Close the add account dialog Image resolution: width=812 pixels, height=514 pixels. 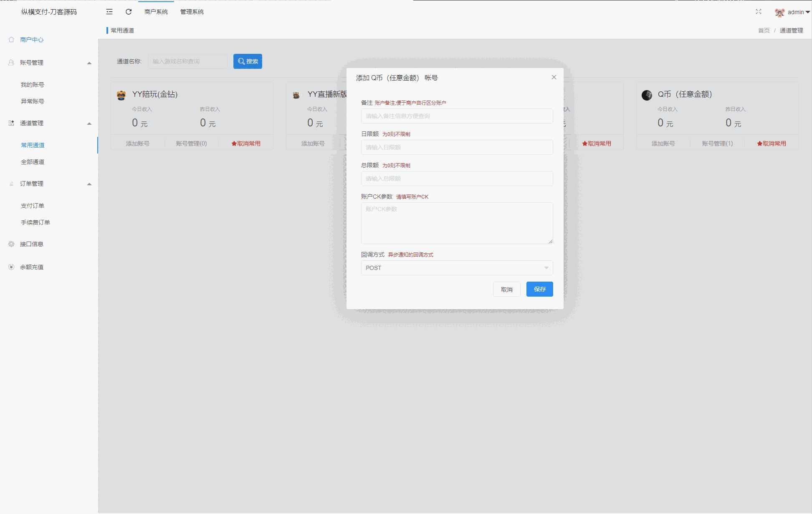click(x=554, y=77)
